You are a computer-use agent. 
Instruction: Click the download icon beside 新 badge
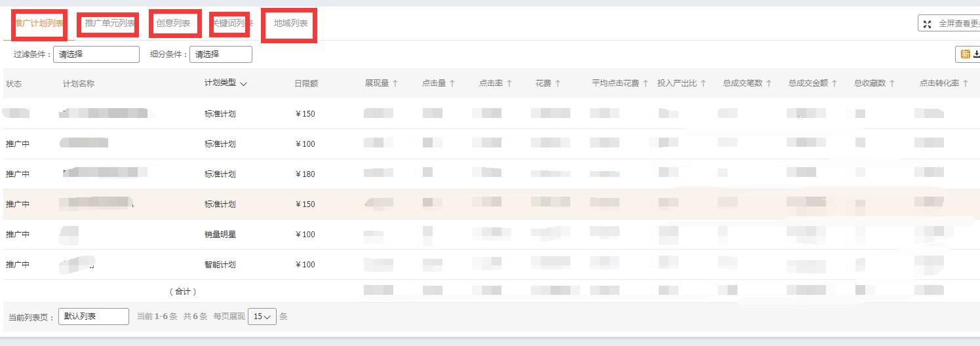(976, 54)
